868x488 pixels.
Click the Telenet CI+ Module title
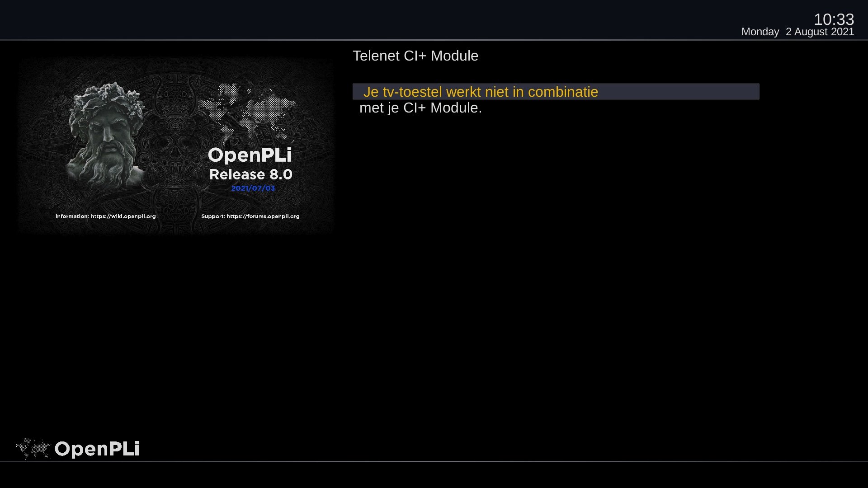tap(415, 56)
